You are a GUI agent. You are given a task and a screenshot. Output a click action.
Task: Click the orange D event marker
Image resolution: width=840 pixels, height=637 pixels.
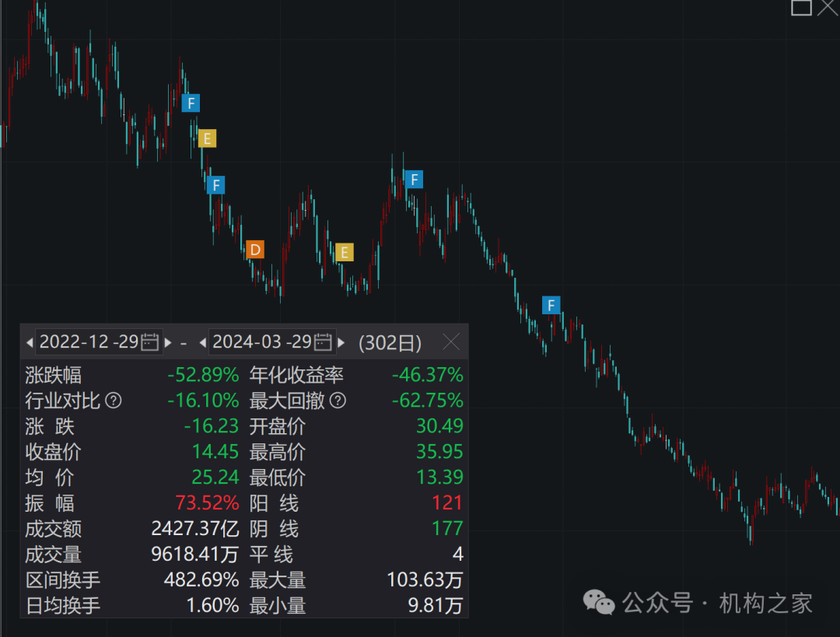click(255, 250)
